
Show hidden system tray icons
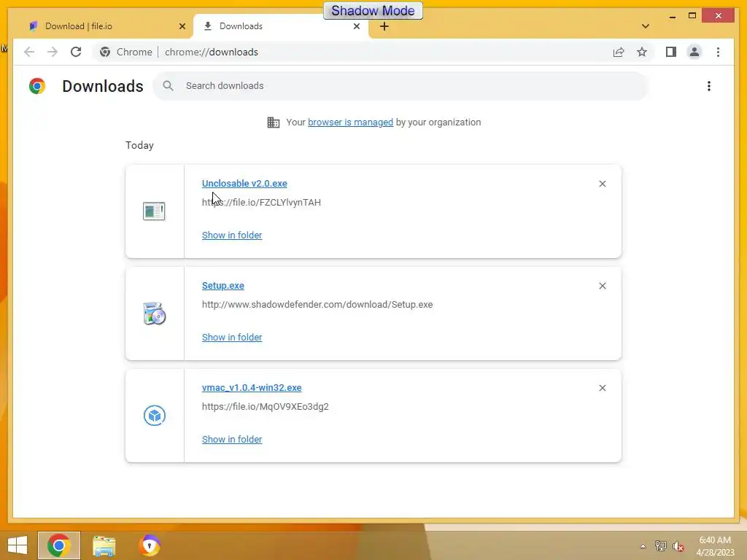[x=643, y=546]
